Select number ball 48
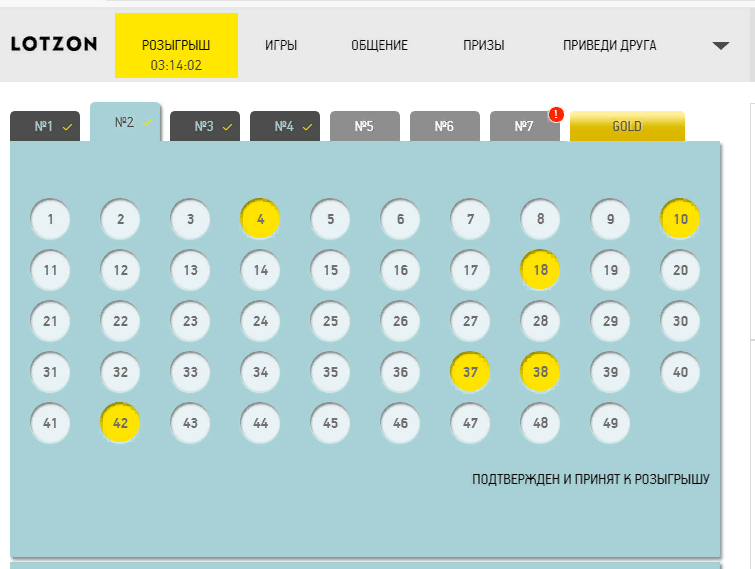The image size is (755, 569). (x=540, y=423)
